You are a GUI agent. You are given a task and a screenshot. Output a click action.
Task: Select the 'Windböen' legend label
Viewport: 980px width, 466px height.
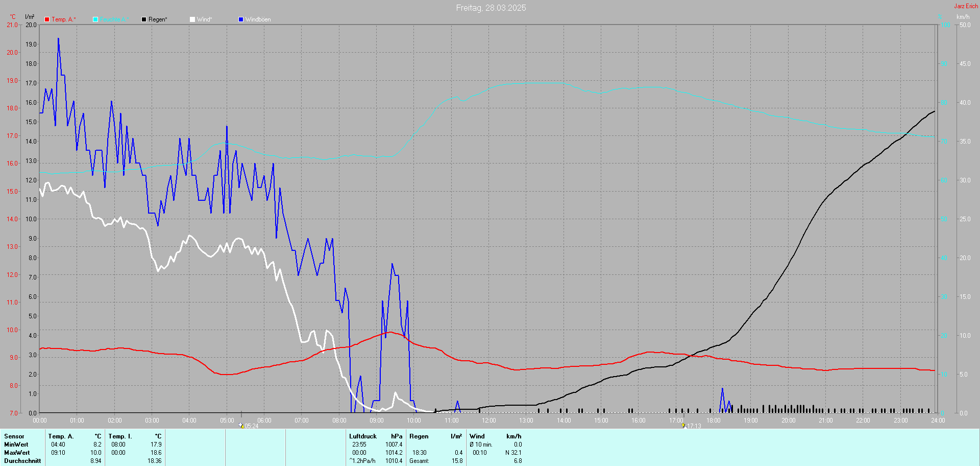pos(258,19)
